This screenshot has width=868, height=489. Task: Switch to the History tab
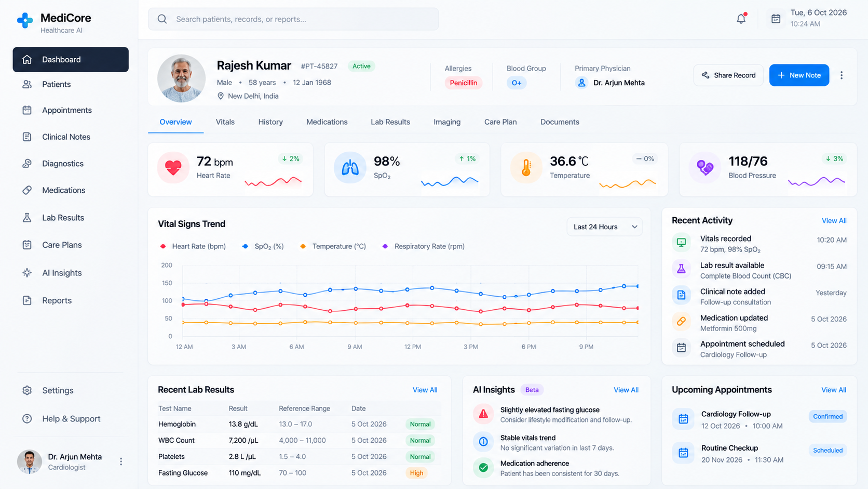click(x=270, y=122)
